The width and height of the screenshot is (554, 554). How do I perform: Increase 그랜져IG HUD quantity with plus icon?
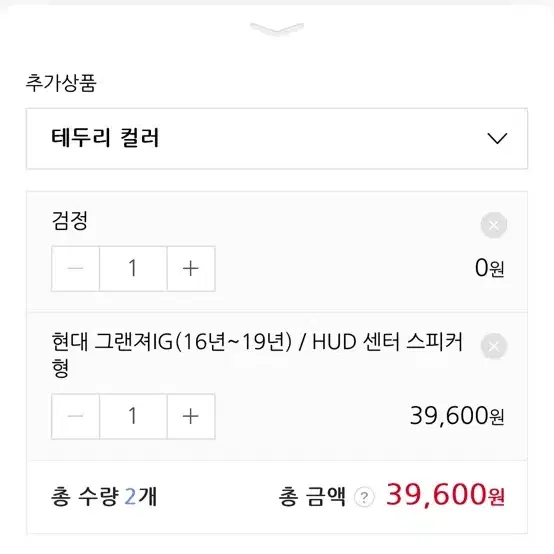coord(191,416)
